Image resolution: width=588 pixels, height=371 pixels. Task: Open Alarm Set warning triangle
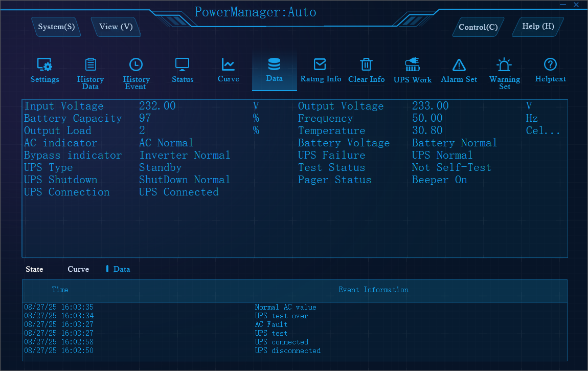coord(459,66)
